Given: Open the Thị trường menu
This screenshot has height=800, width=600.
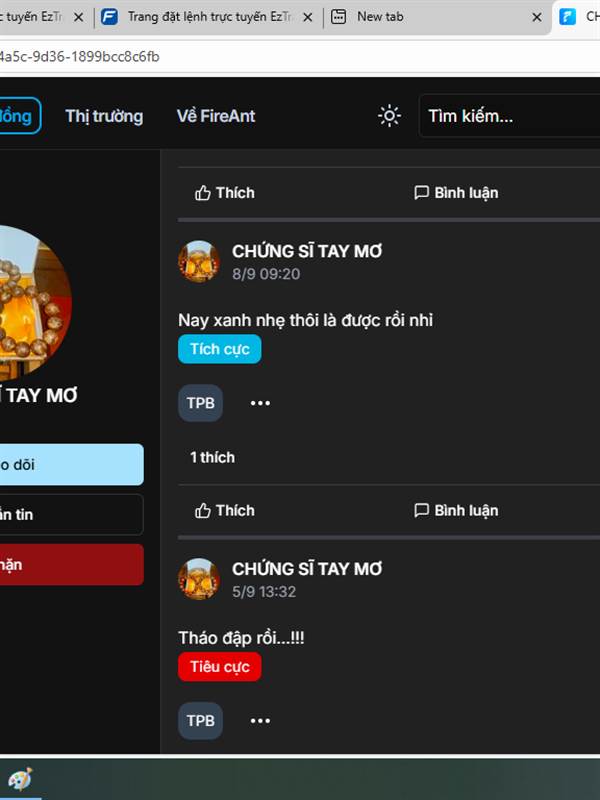Looking at the screenshot, I should (x=104, y=116).
